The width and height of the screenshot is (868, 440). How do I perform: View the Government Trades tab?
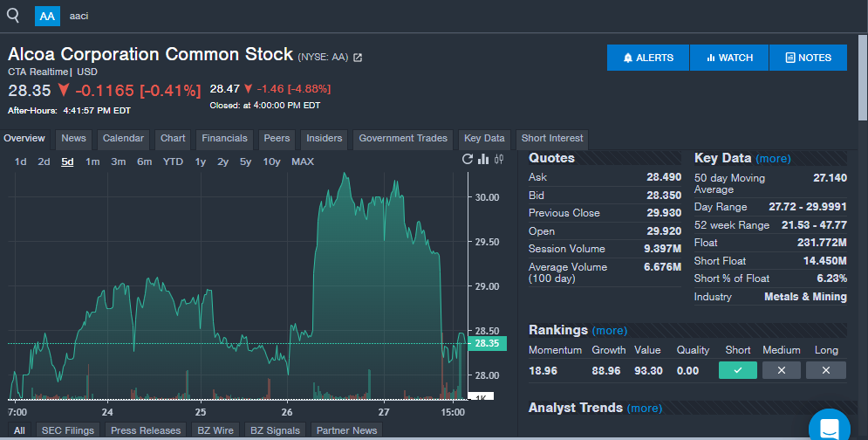tap(403, 139)
